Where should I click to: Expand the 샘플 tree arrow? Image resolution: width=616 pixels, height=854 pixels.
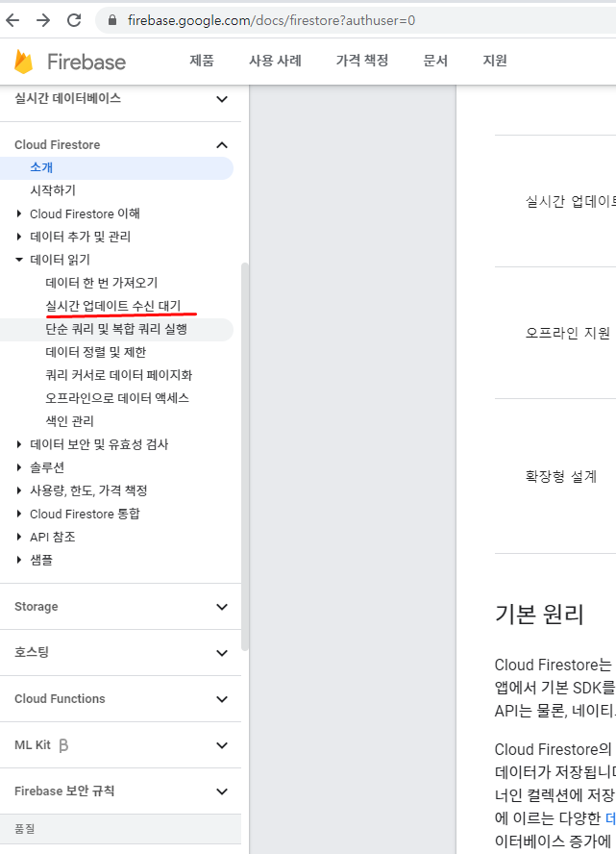tap(19, 560)
